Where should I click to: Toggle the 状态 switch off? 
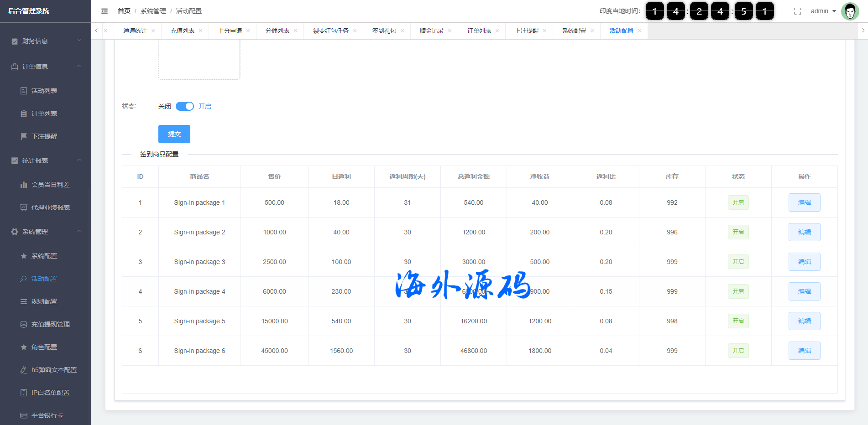[185, 106]
